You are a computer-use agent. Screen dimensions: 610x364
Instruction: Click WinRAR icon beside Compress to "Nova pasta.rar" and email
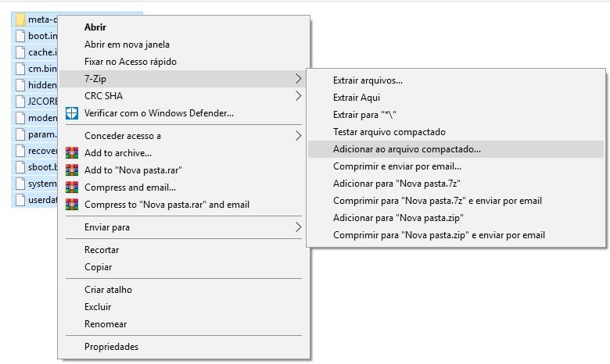click(72, 205)
